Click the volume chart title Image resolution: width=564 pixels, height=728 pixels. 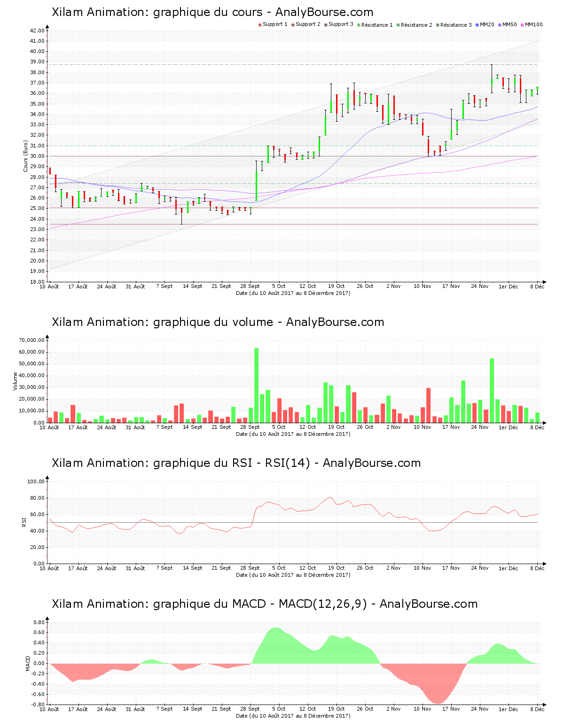[218, 322]
